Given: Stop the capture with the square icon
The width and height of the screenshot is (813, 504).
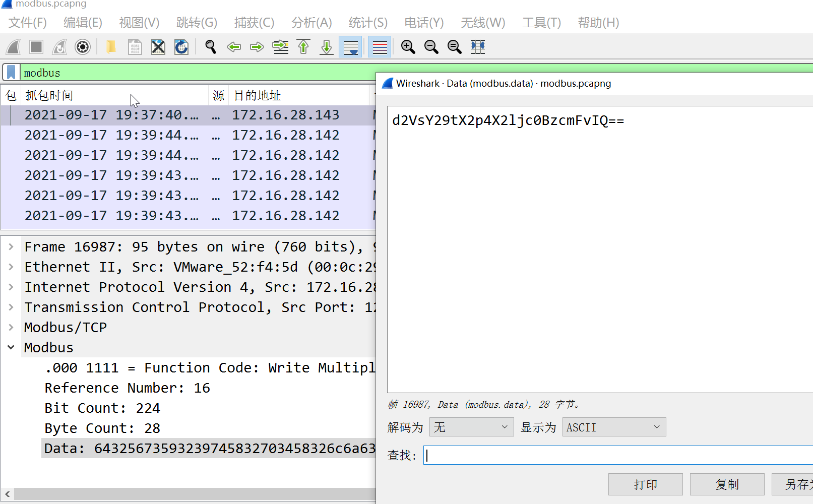Looking at the screenshot, I should [x=36, y=47].
